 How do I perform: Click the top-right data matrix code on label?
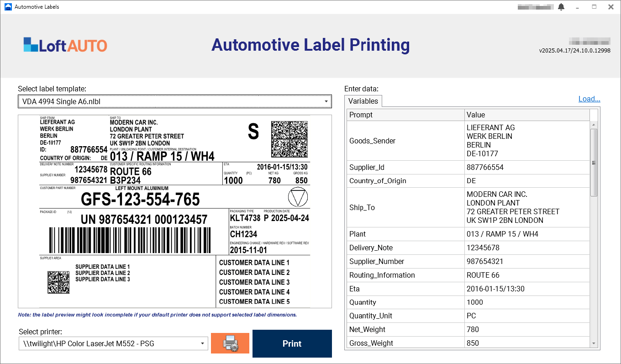click(289, 139)
